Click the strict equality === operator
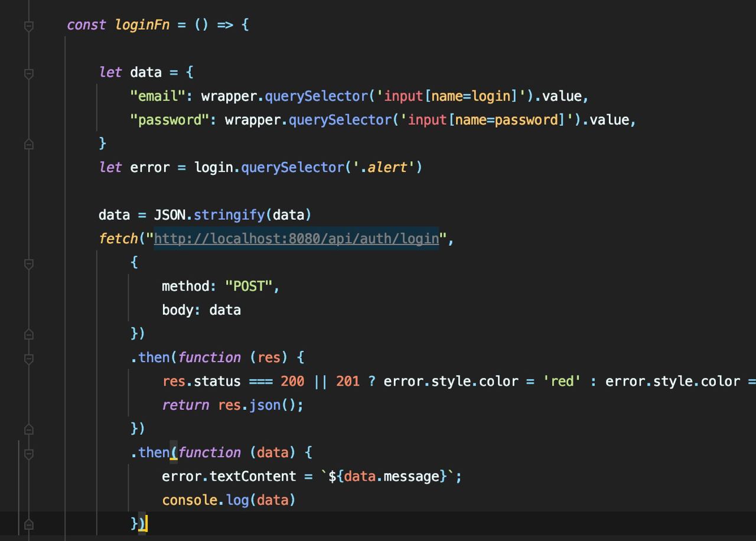This screenshot has height=541, width=756. coord(261,382)
